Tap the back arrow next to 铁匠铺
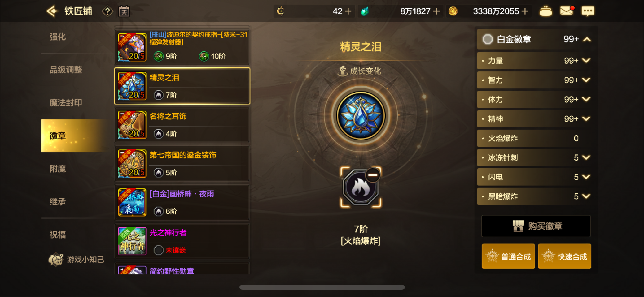The width and height of the screenshot is (644, 297). coord(52,11)
